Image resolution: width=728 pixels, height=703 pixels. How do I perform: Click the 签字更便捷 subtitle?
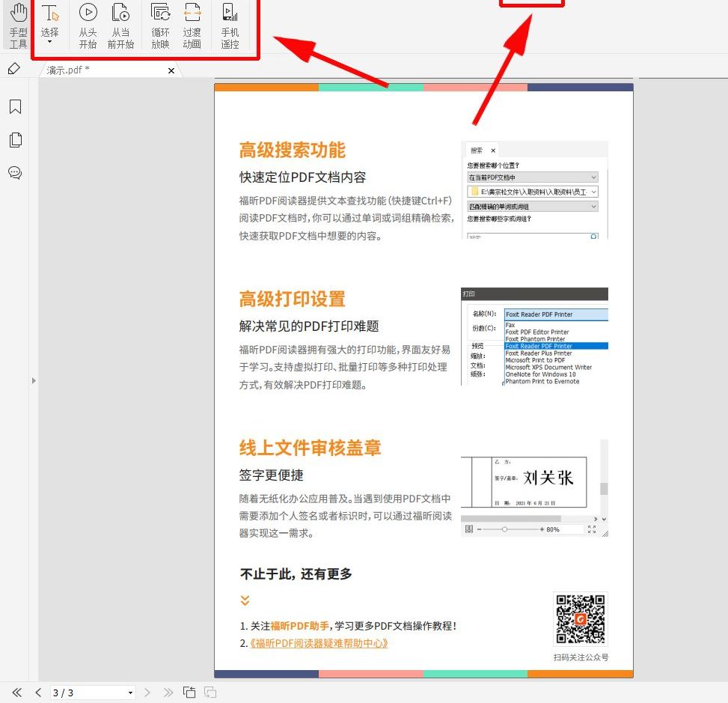[x=271, y=475]
